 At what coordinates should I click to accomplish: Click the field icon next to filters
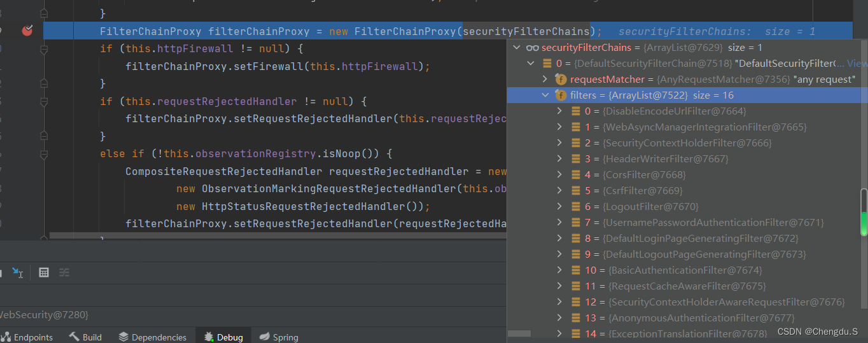tap(561, 95)
